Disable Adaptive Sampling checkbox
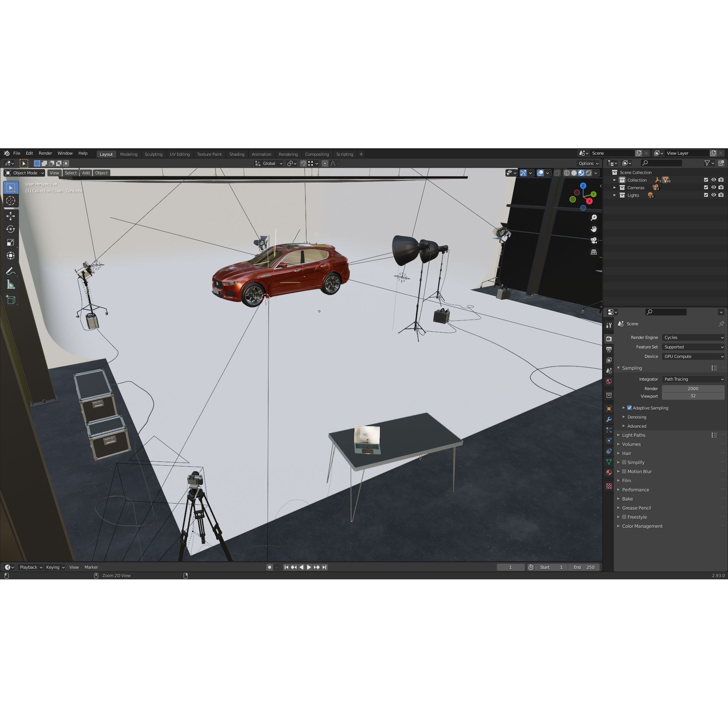This screenshot has width=728, height=728. pyautogui.click(x=629, y=408)
